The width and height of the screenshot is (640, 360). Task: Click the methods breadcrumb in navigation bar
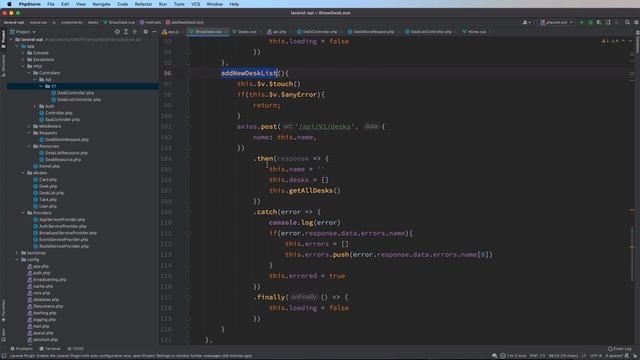coord(150,22)
